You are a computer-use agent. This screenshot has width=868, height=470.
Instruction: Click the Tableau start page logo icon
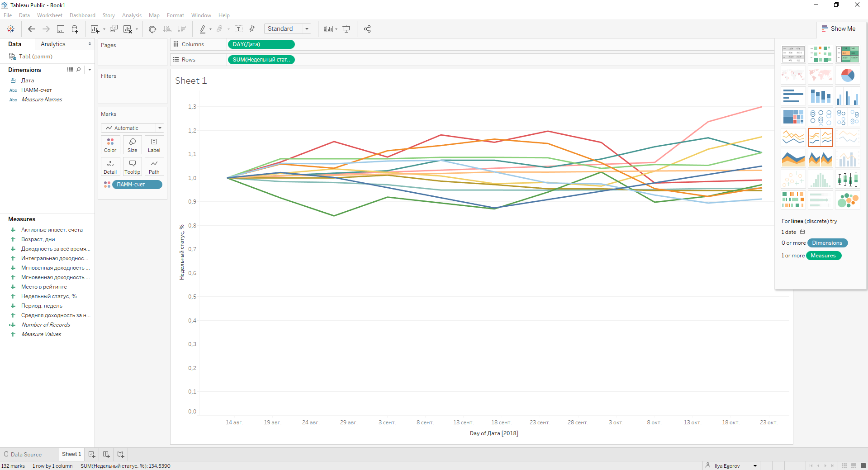[10, 29]
